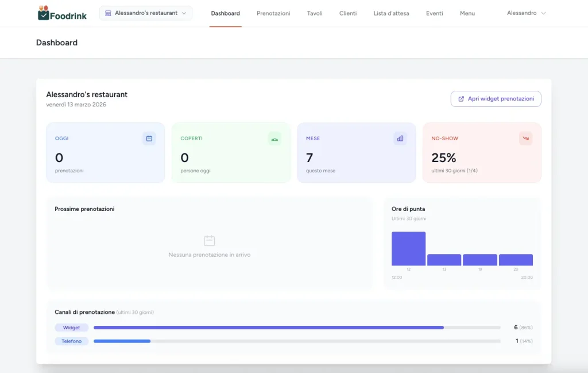Click the calendar icon in Oggi card

[149, 139]
